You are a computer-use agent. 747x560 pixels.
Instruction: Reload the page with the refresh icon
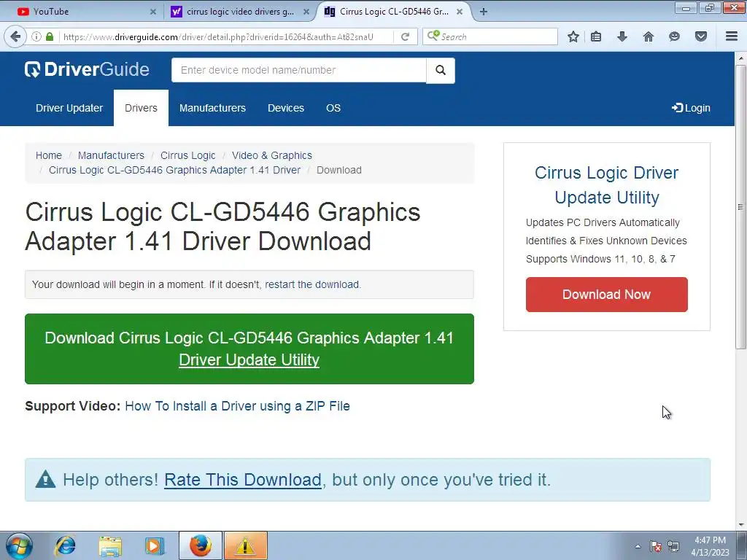pyautogui.click(x=405, y=36)
